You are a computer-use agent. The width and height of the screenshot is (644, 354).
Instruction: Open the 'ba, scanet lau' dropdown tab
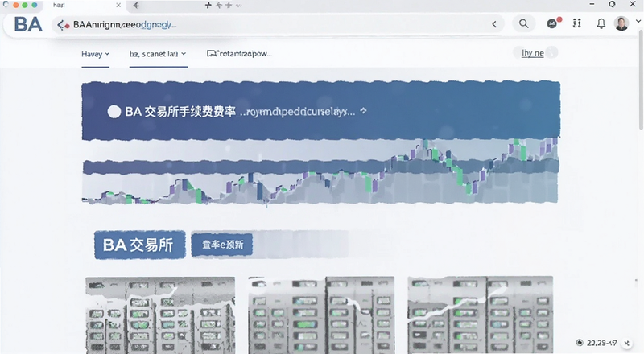pos(158,54)
